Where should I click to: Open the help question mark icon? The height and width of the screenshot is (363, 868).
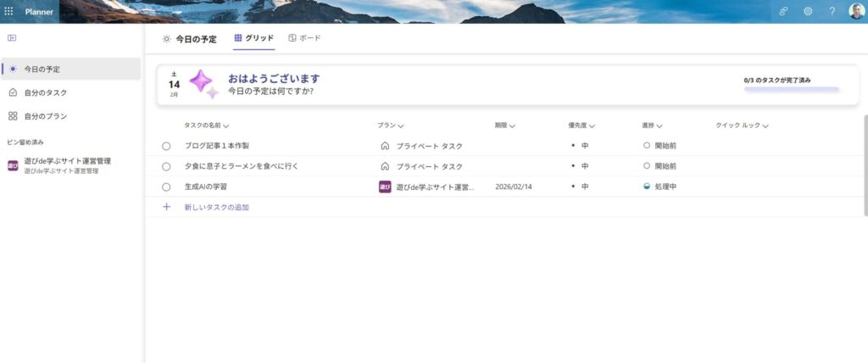pos(832,11)
